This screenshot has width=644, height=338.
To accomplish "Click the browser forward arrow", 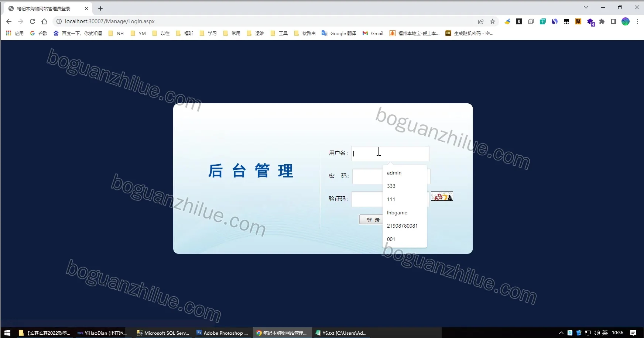I will (x=21, y=21).
